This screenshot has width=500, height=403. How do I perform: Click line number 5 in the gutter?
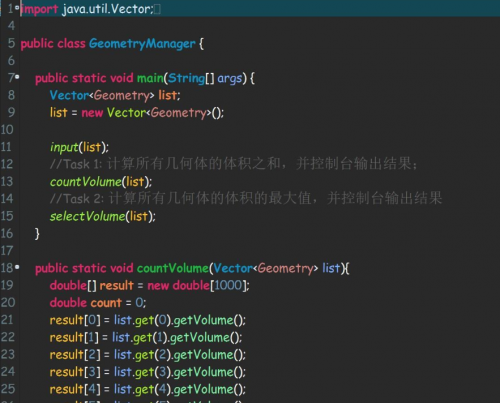click(11, 43)
